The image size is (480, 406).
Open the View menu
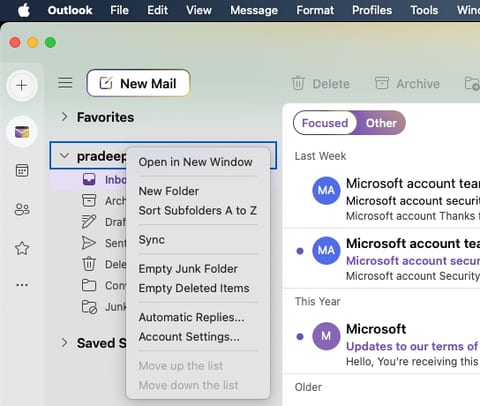click(x=199, y=10)
